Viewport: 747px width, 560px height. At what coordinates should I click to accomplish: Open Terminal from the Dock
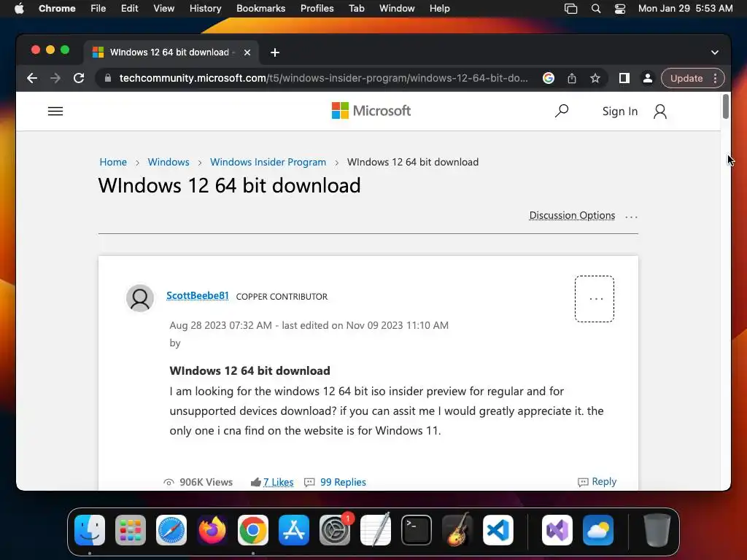click(417, 530)
